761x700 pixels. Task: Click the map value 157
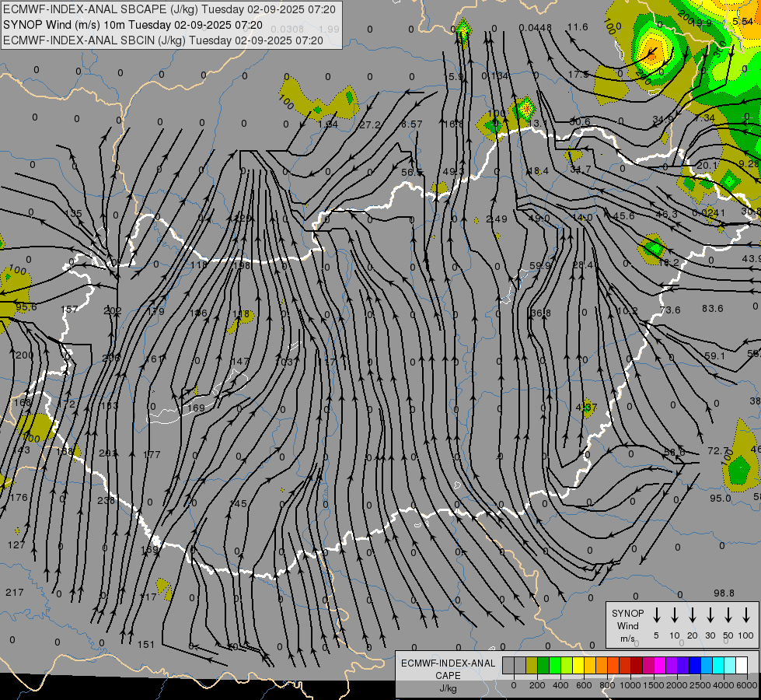[69, 310]
